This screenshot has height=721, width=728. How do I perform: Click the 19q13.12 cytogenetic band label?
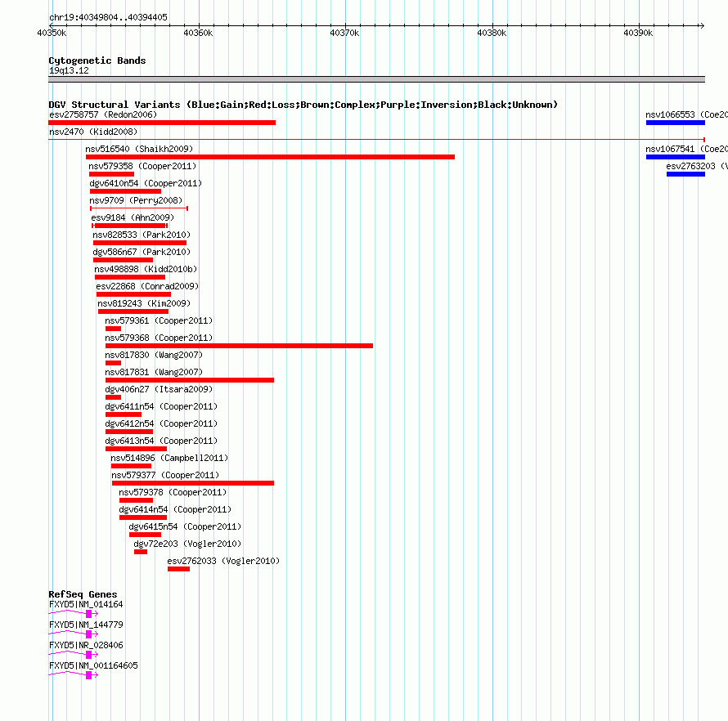pyautogui.click(x=69, y=70)
